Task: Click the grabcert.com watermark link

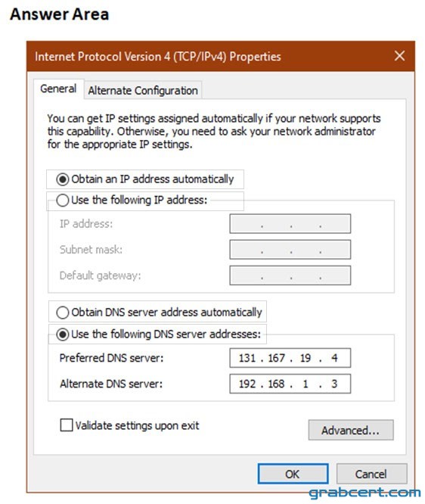Action: [365, 493]
